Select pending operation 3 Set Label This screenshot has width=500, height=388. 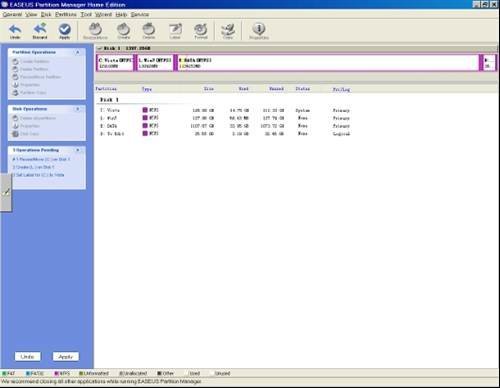(x=38, y=175)
